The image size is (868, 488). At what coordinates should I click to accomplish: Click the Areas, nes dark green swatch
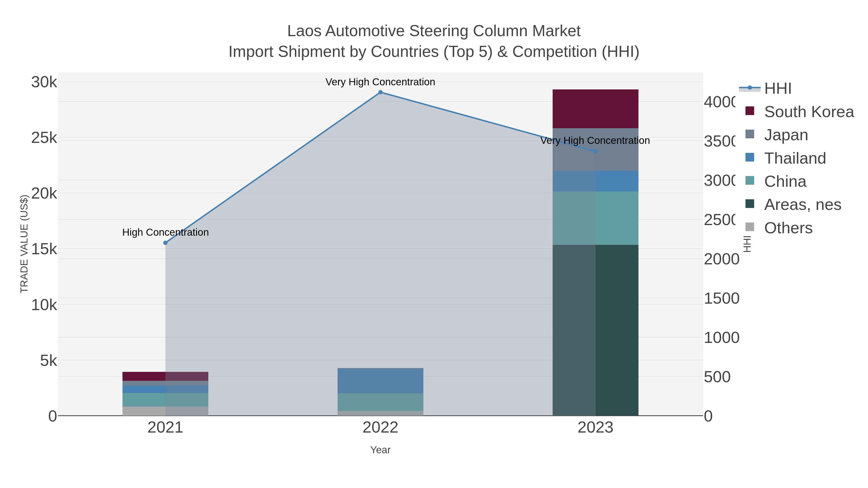(750, 204)
